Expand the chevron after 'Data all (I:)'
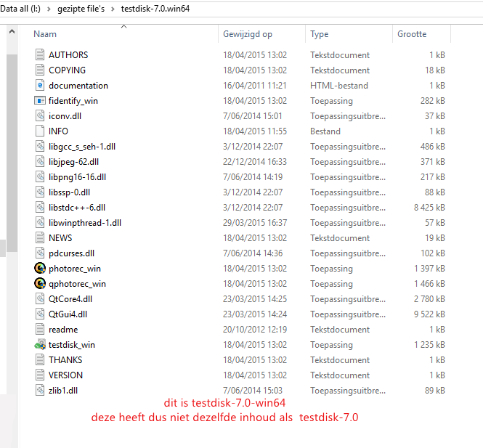 point(49,9)
